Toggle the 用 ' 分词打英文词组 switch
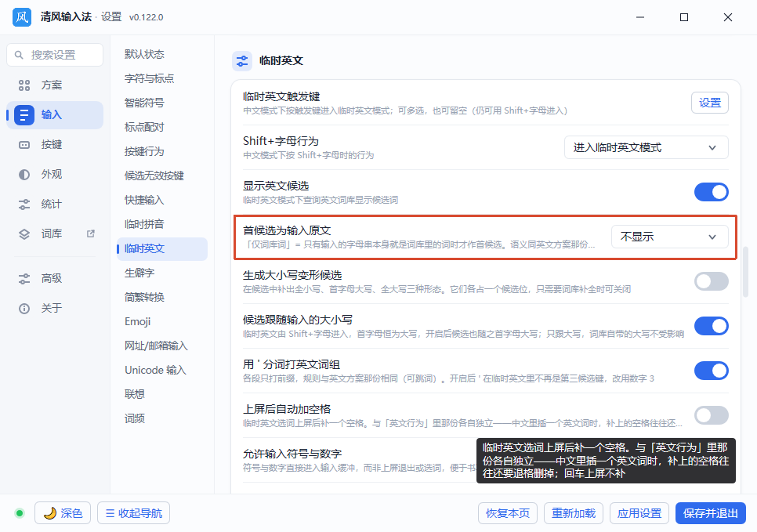Image resolution: width=757 pixels, height=532 pixels. point(711,371)
